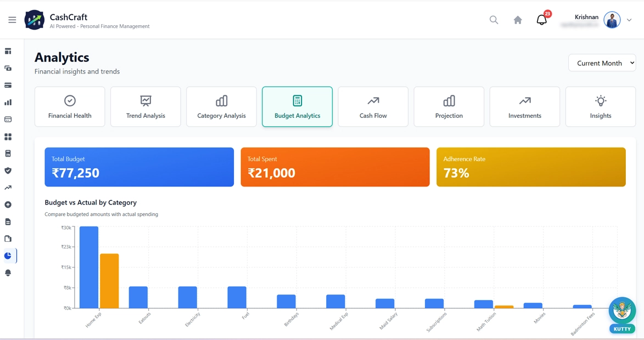Open the four-squares grid sidebar icon

coord(8,137)
